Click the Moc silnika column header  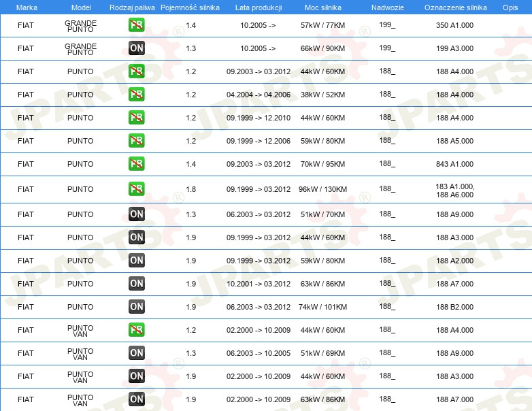322,7
